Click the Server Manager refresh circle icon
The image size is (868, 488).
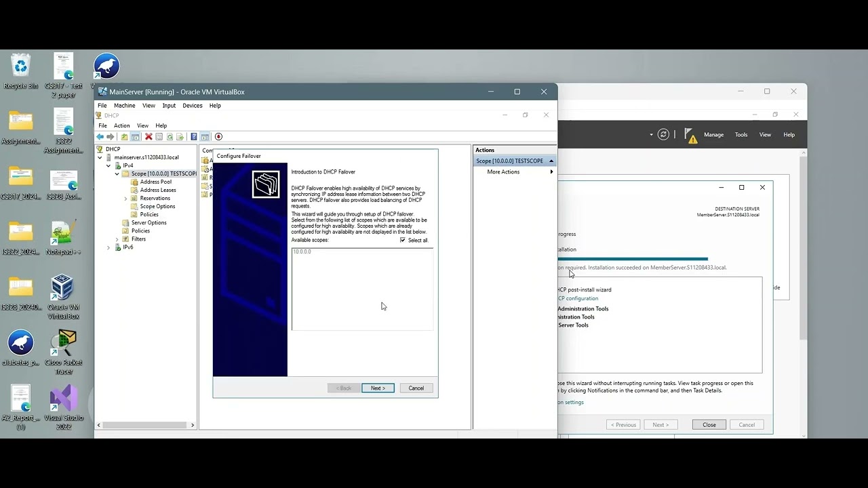(663, 134)
